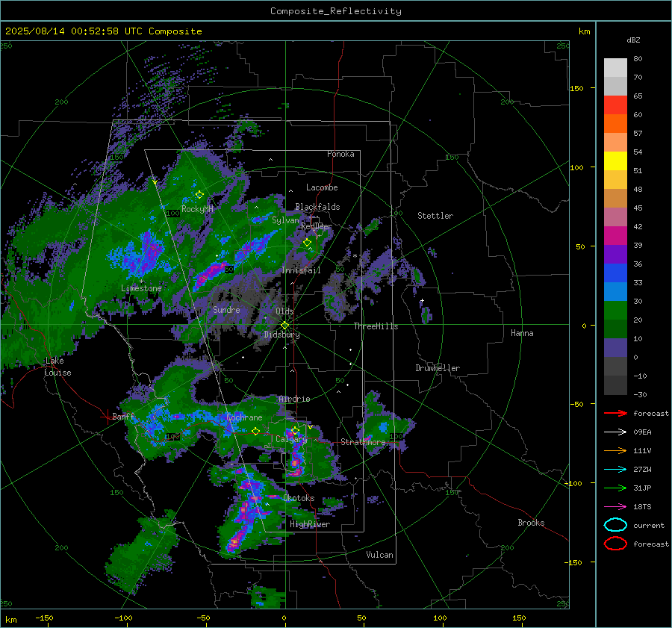Click the Drumheller town label

click(x=438, y=368)
